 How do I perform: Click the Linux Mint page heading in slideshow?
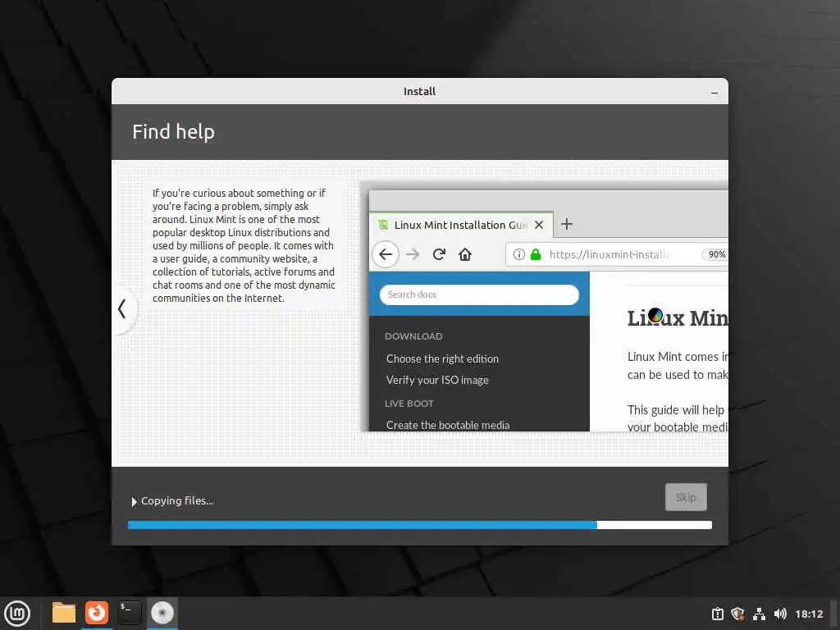[x=678, y=318]
